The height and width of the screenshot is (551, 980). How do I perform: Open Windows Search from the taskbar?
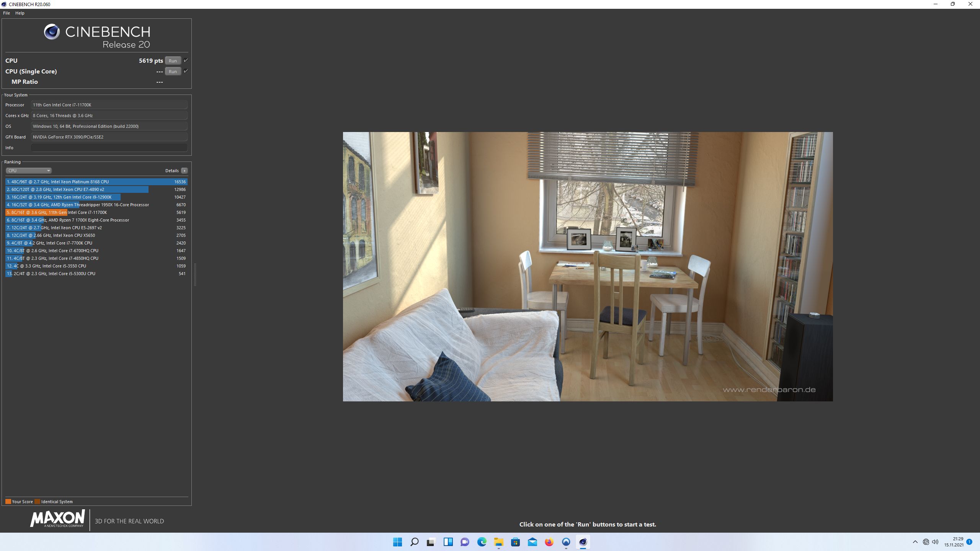point(414,542)
